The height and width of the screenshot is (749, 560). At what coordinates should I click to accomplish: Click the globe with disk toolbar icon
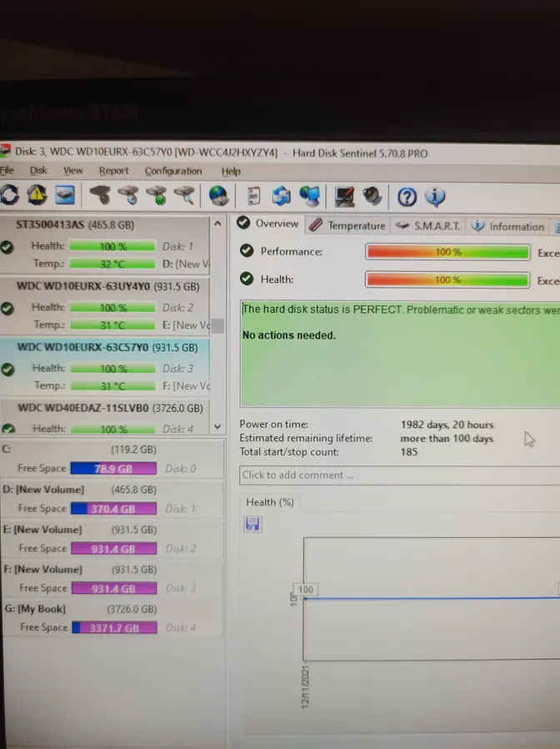pos(218,196)
